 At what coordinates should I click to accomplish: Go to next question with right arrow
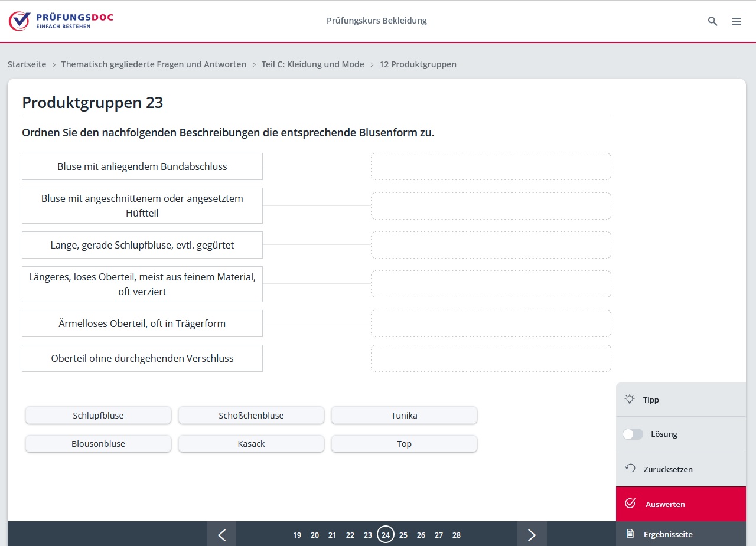click(x=532, y=534)
